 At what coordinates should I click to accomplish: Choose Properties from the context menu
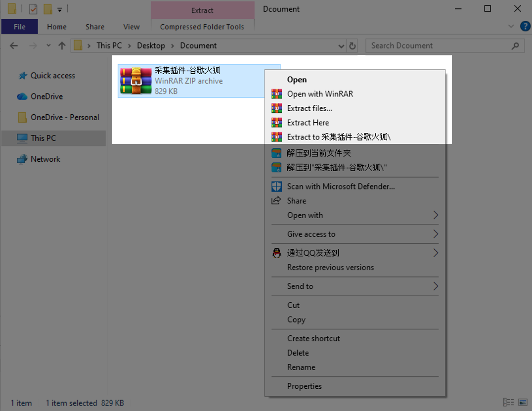[x=304, y=386]
